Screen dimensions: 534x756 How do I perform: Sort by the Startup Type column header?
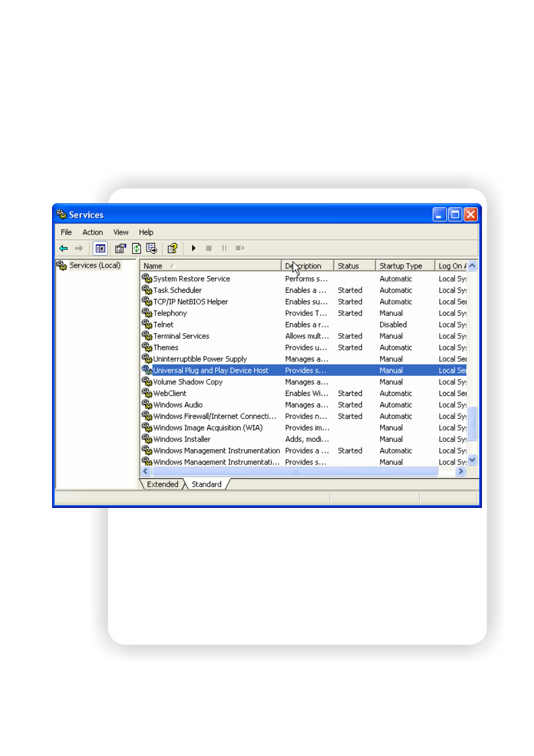coord(405,265)
